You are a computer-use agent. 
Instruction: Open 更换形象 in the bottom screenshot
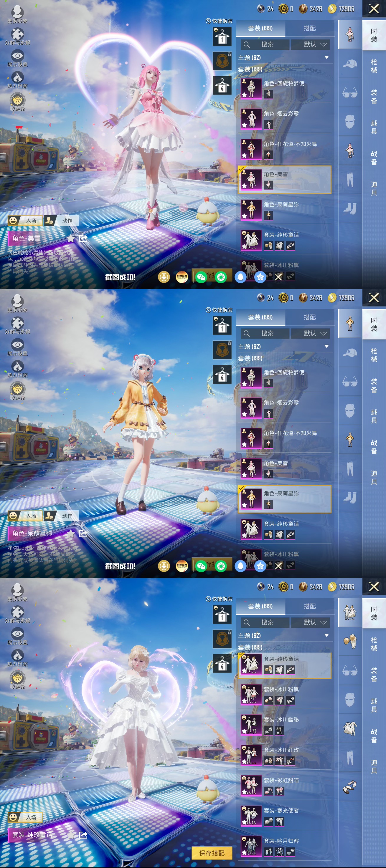pos(17,592)
